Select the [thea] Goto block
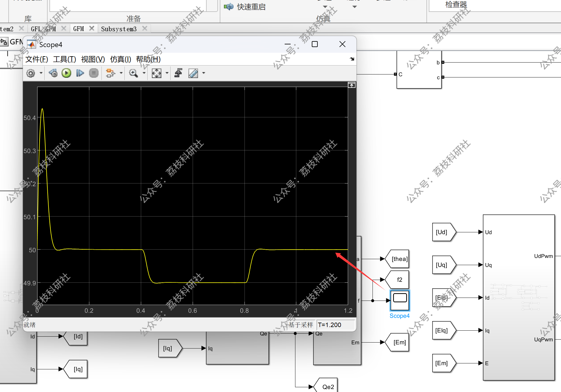Image resolution: width=561 pixels, height=392 pixels. [x=397, y=259]
